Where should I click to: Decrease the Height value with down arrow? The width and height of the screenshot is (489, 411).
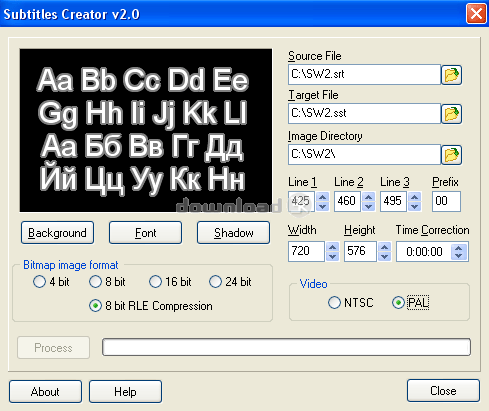[x=384, y=256]
